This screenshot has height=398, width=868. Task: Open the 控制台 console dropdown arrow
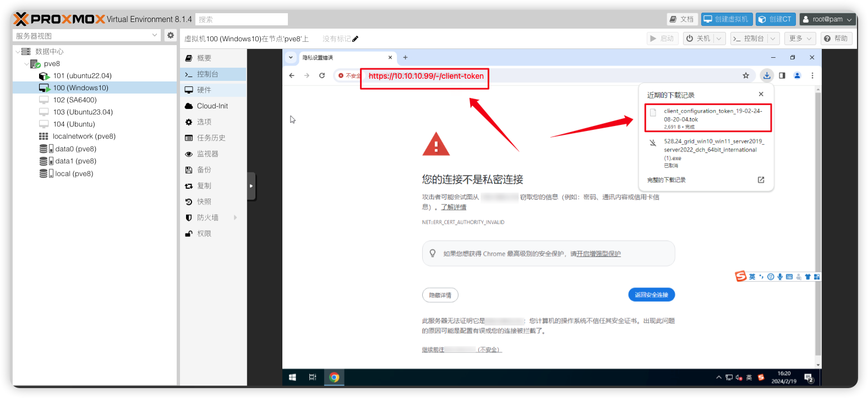pyautogui.click(x=773, y=39)
